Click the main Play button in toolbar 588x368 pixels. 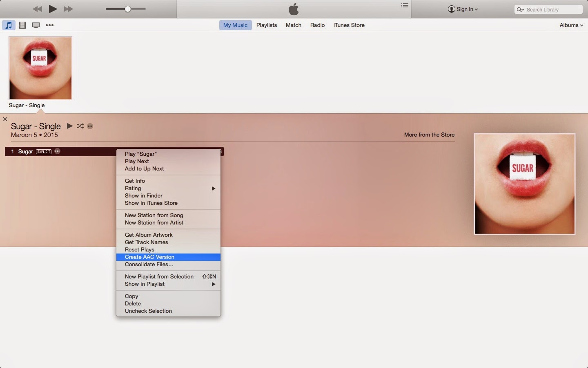click(53, 9)
